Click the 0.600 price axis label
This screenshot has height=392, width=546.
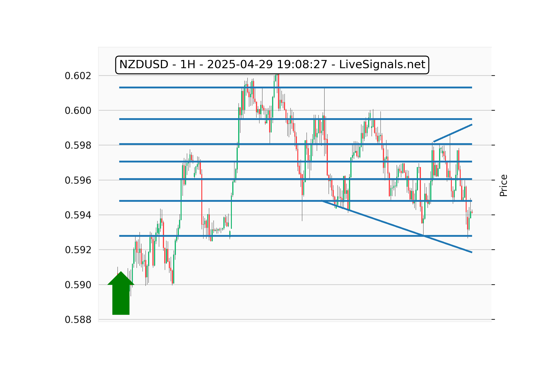(78, 111)
